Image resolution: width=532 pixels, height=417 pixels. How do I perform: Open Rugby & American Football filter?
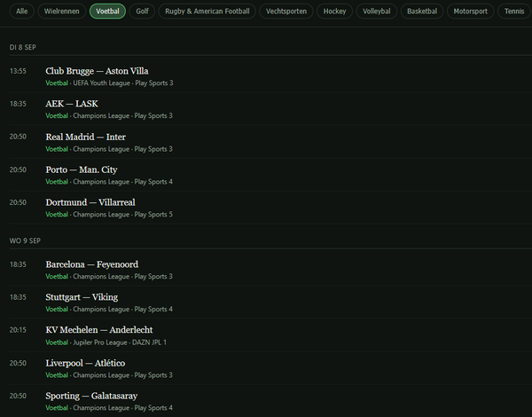207,12
